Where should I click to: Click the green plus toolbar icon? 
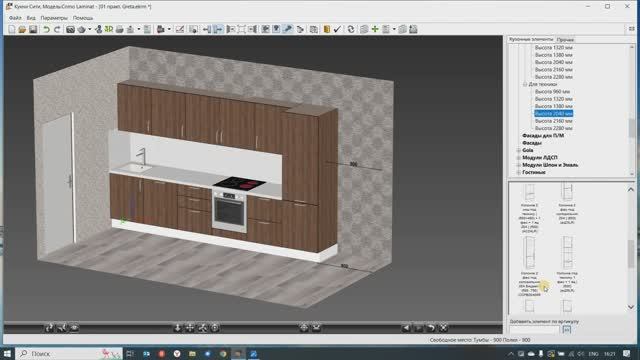375,29
